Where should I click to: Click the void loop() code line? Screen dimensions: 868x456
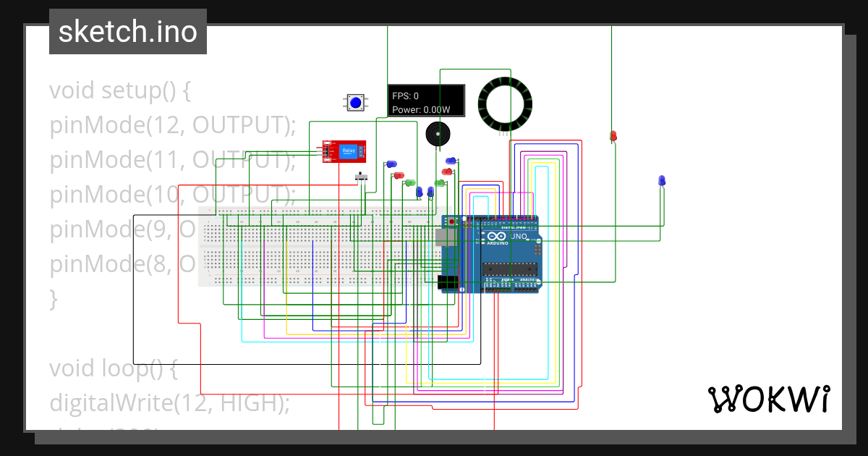point(113,368)
